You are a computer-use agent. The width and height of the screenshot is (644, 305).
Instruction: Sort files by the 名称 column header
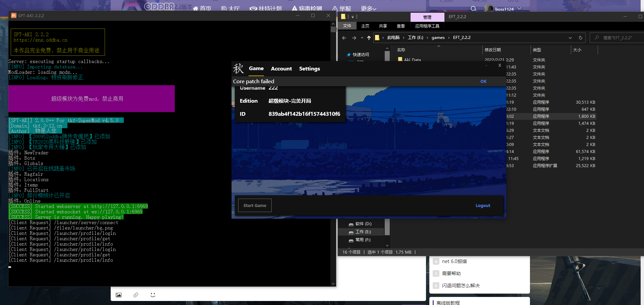coord(401,50)
